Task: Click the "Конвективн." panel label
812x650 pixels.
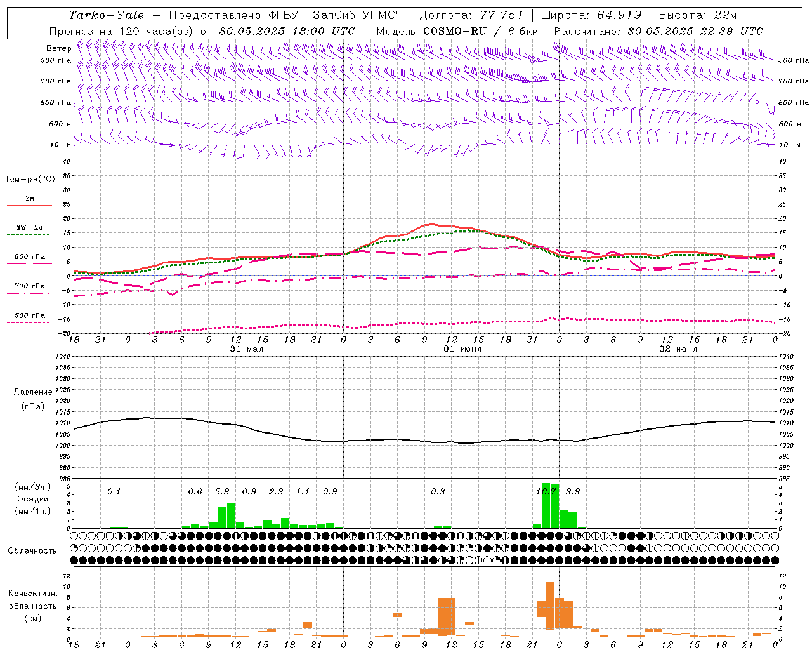Action: (32, 594)
